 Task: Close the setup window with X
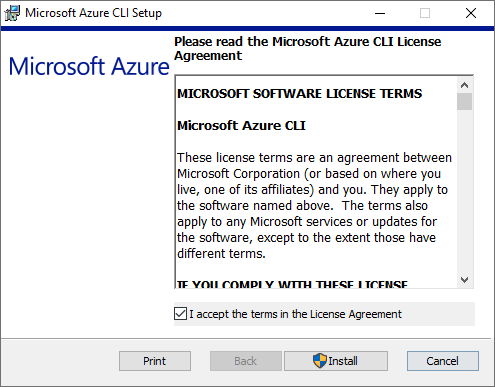pos(471,13)
